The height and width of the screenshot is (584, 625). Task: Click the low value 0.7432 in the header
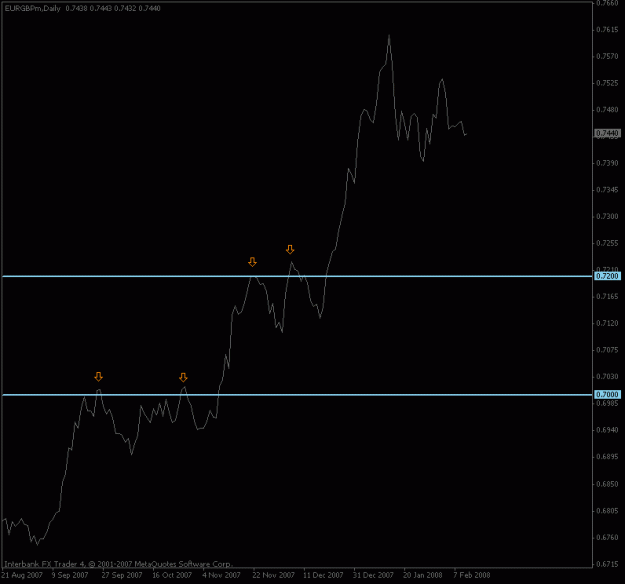[125, 8]
